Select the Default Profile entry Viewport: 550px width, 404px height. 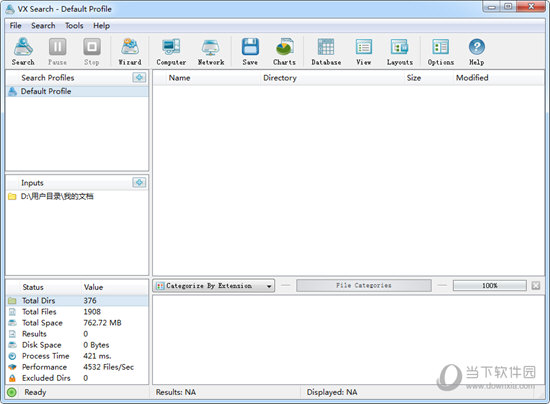77,91
